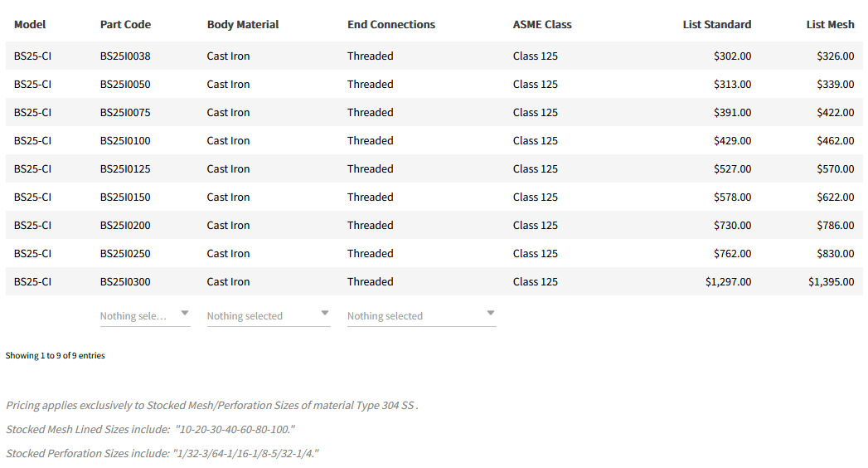Image resolution: width=868 pixels, height=468 pixels.
Task: Click the Showing 1 to 9 entries text
Action: pyautogui.click(x=56, y=355)
